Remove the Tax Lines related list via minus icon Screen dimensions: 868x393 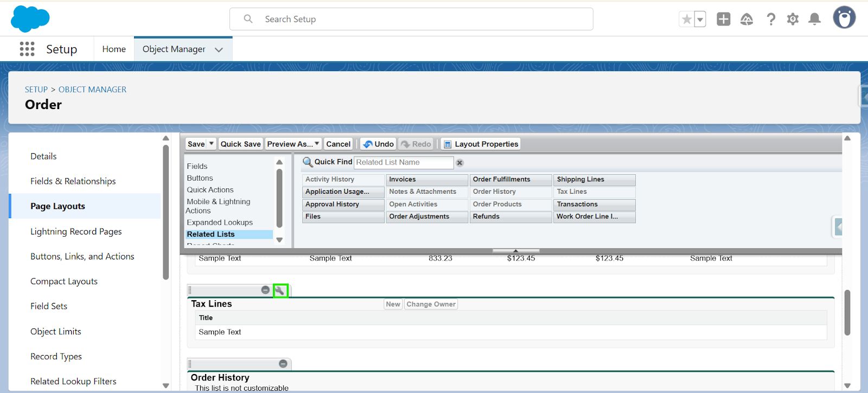265,290
